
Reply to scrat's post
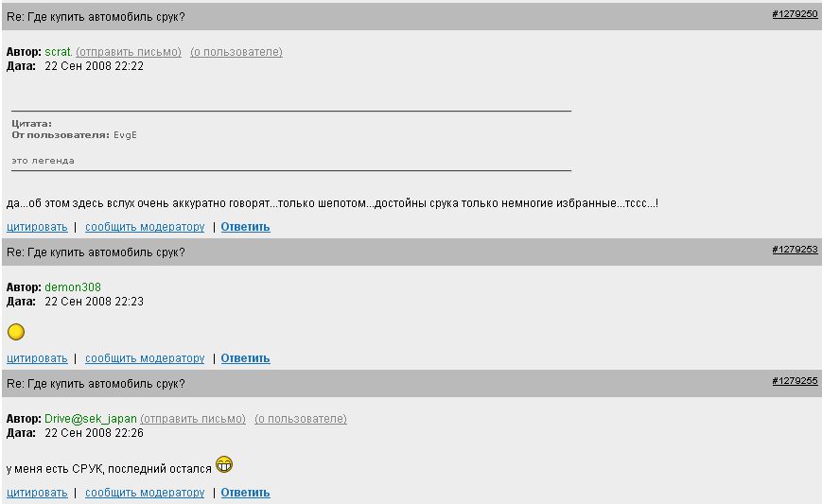(245, 227)
